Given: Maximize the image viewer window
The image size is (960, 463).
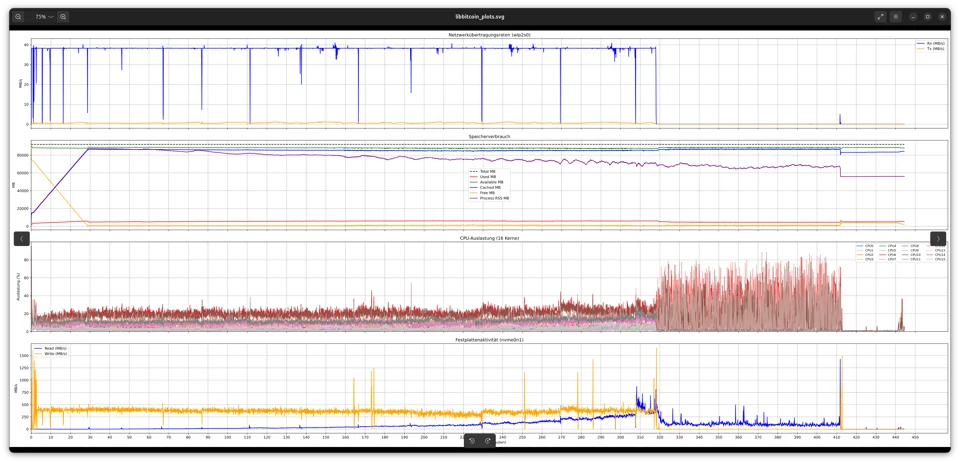Looking at the screenshot, I should (x=928, y=17).
